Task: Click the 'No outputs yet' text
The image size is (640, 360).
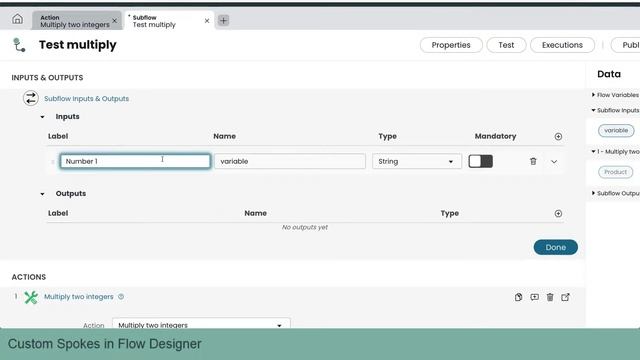Action: point(304,227)
